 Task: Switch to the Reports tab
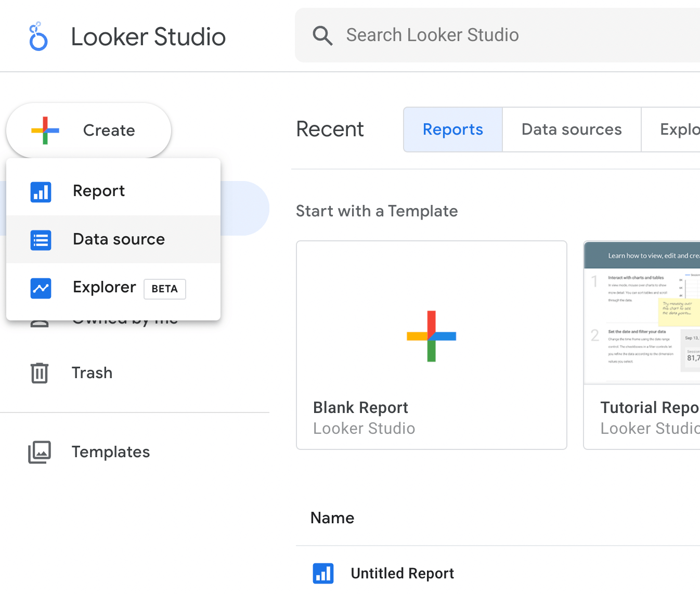453,130
